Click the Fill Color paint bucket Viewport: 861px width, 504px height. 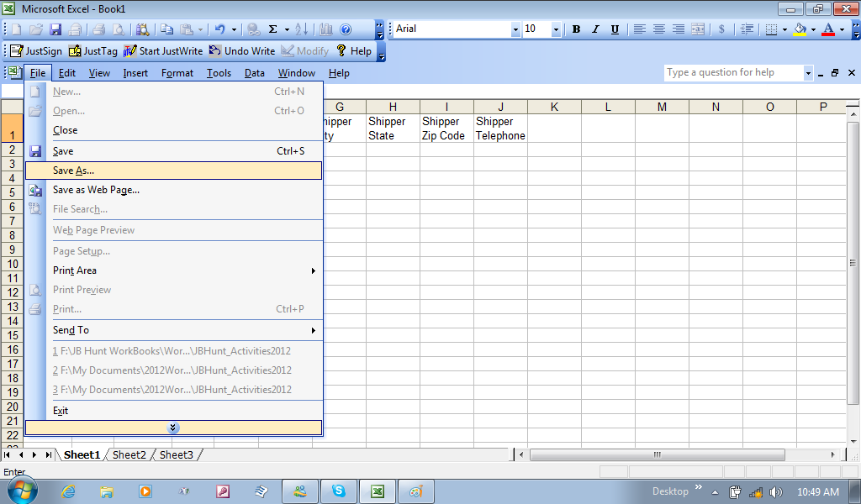pos(800,29)
